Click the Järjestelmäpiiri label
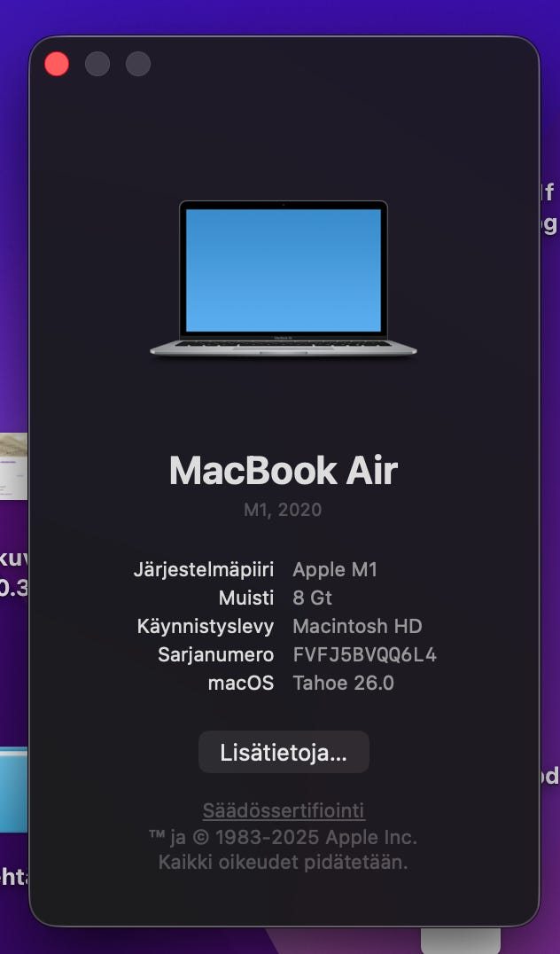Viewport: 560px width, 954px height. 204,570
